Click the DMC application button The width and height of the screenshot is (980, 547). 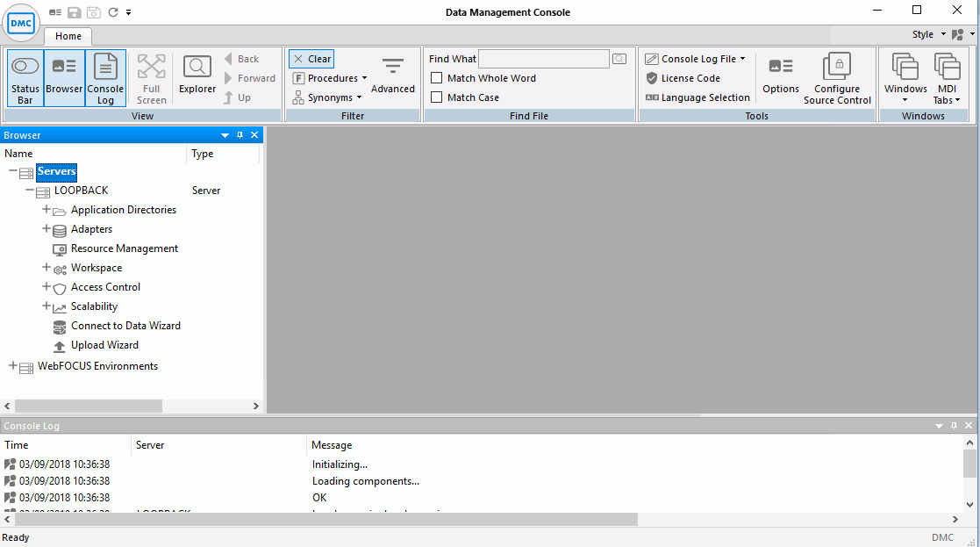pyautogui.click(x=21, y=23)
